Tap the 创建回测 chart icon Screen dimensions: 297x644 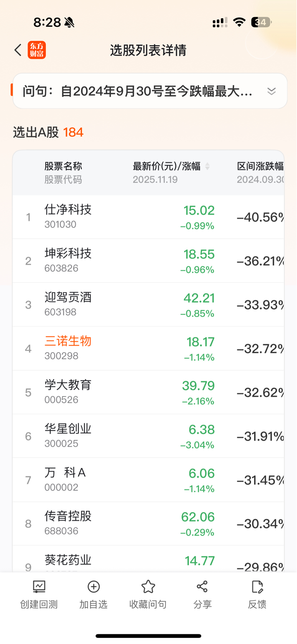[x=39, y=587]
